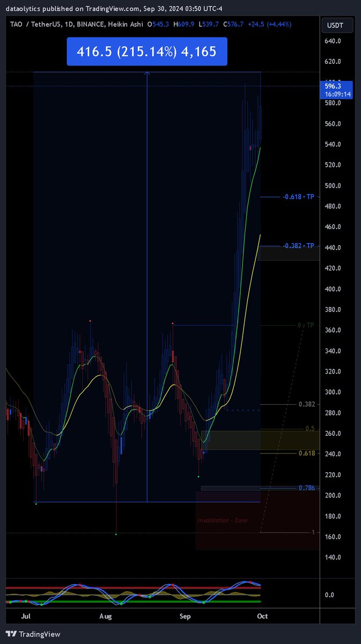Click the 0.5 retracement label
The height and width of the screenshot is (644, 361).
click(310, 428)
